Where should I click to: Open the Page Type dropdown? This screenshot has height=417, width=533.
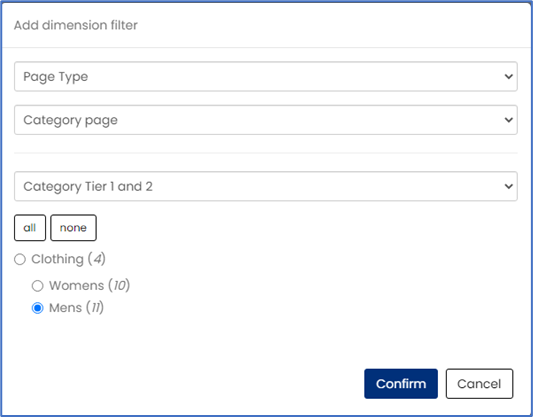click(x=265, y=76)
